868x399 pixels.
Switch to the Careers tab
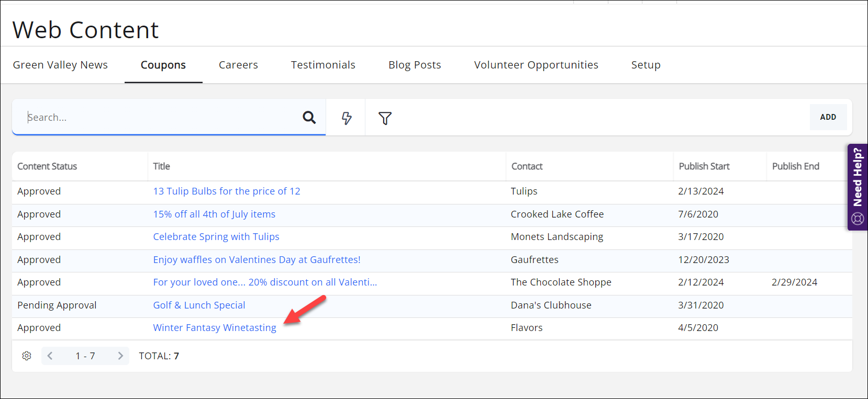click(238, 65)
